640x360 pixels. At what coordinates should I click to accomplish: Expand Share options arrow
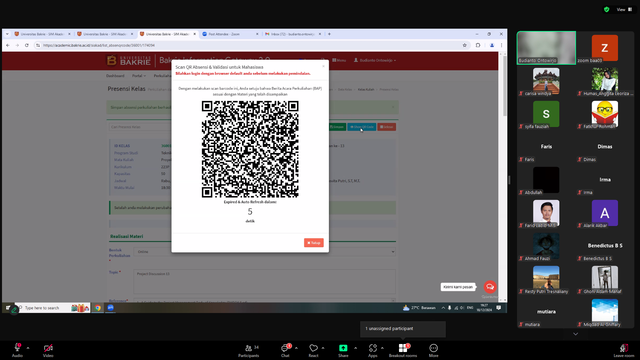click(355, 348)
